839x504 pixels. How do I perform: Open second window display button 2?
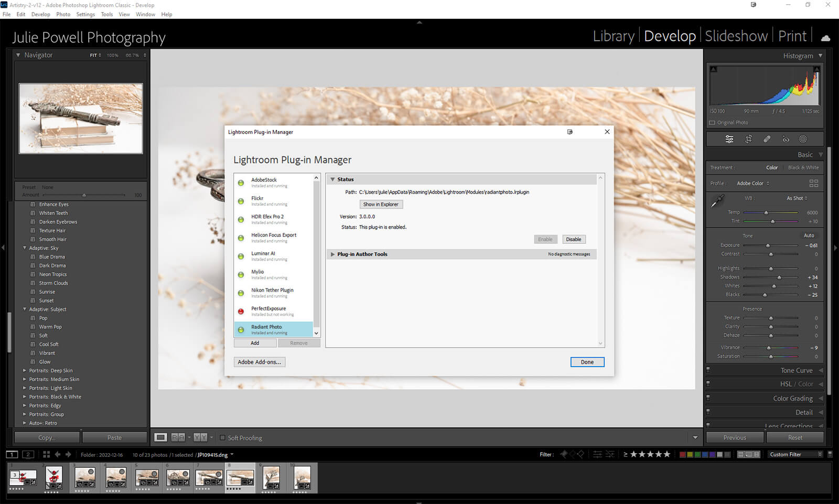click(28, 454)
